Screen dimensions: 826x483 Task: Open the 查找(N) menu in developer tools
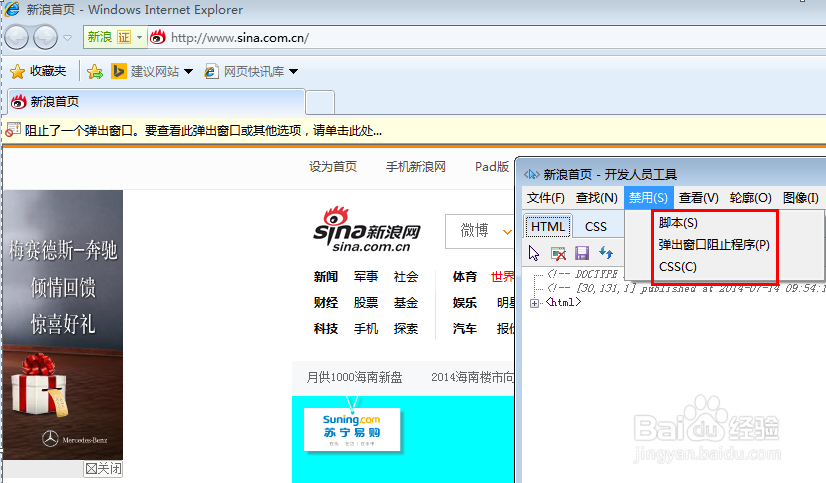tap(596, 198)
